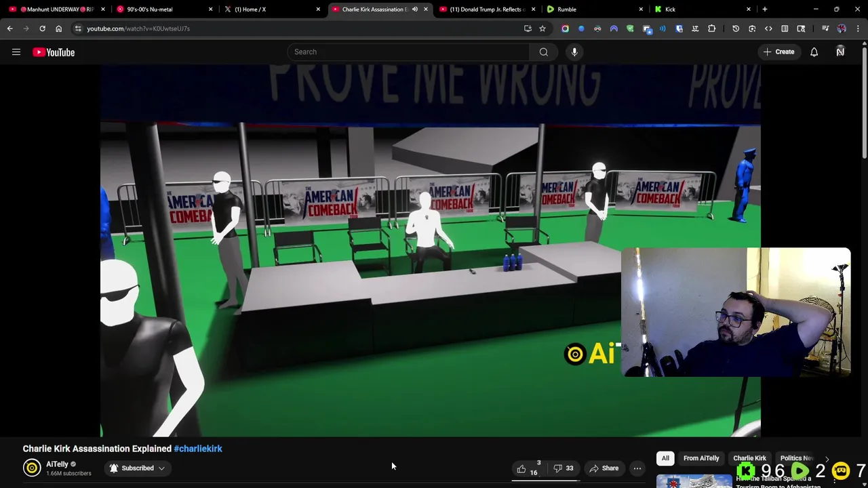Viewport: 868px width, 488px height.
Task: Dislike the video with thumbs down
Action: (x=563, y=468)
